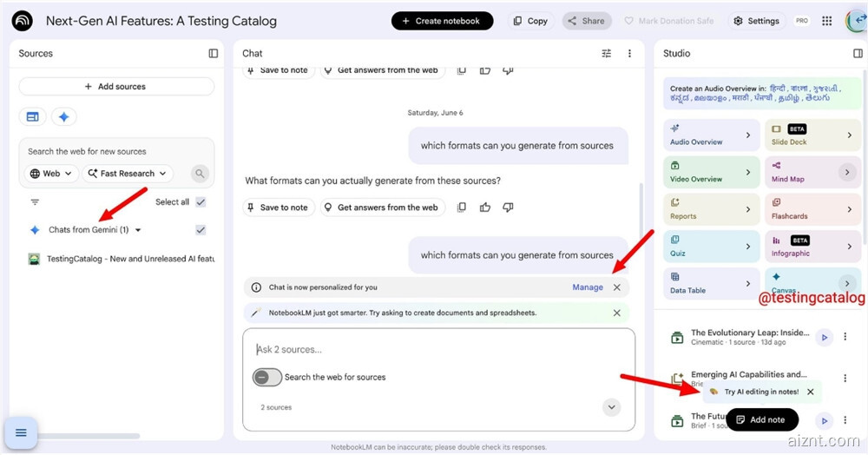
Task: Expand the Chats from Gemini group
Action: tap(138, 230)
